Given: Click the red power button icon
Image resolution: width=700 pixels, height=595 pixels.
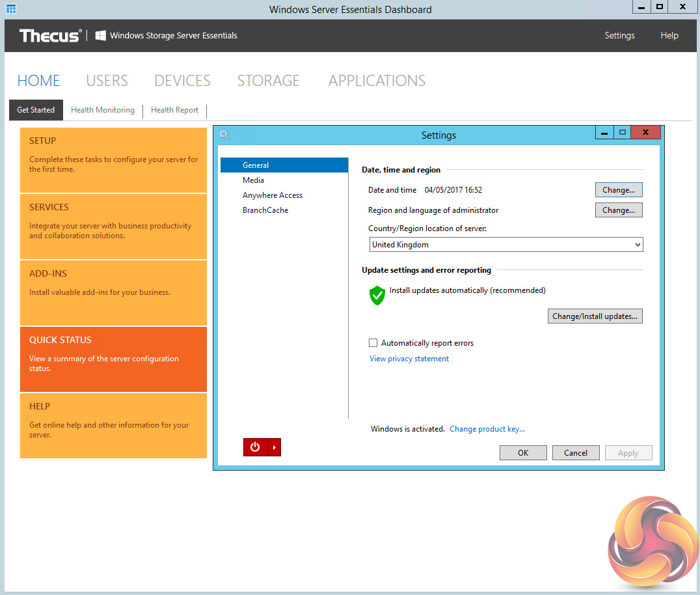Looking at the screenshot, I should tap(255, 447).
